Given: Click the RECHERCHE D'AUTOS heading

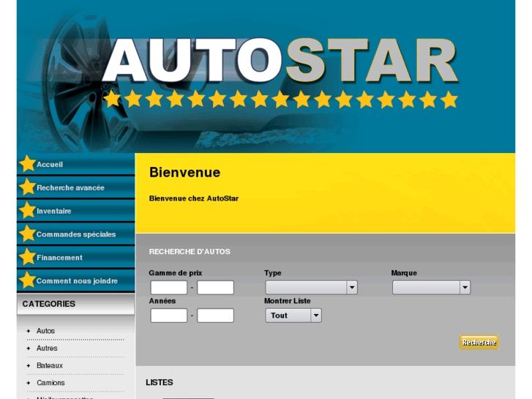Looking at the screenshot, I should (x=190, y=252).
